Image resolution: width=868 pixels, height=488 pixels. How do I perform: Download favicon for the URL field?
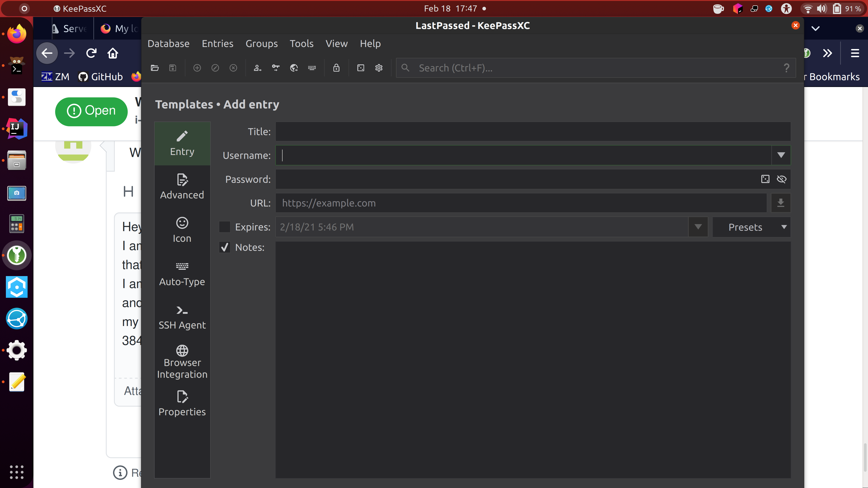click(781, 203)
